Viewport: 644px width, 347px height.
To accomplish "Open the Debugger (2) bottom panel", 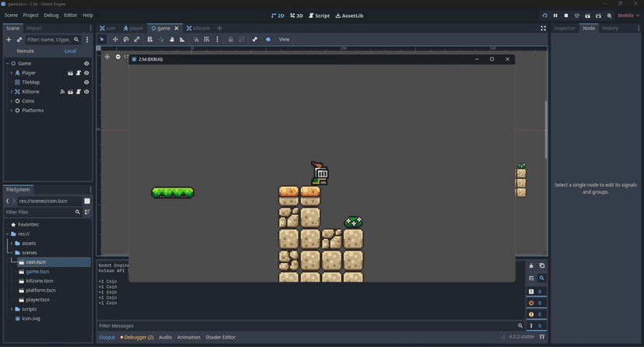I will (x=137, y=337).
